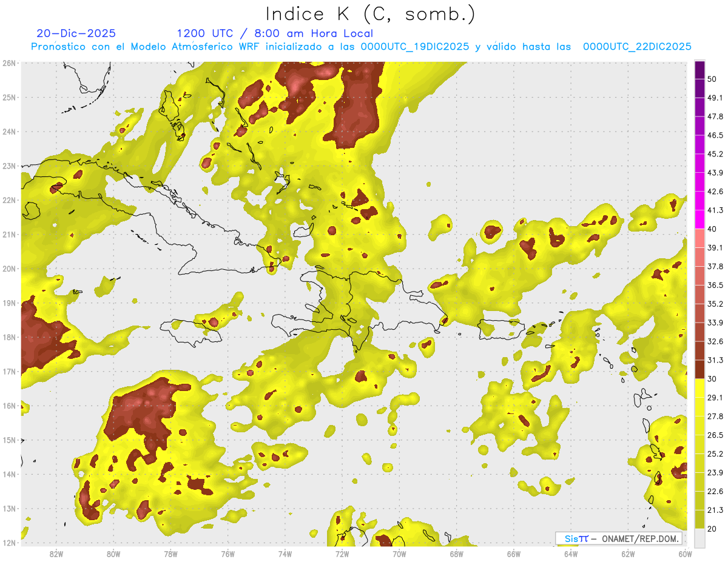728x562 pixels.
Task: Select the magenta swatch between 42.6 and 43.9
Action: (x=699, y=182)
